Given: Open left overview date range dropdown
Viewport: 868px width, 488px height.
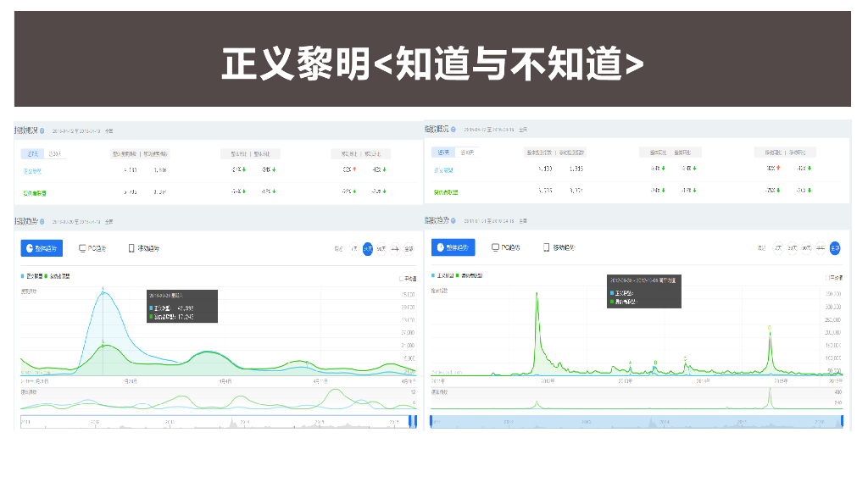Looking at the screenshot, I should coord(76,131).
